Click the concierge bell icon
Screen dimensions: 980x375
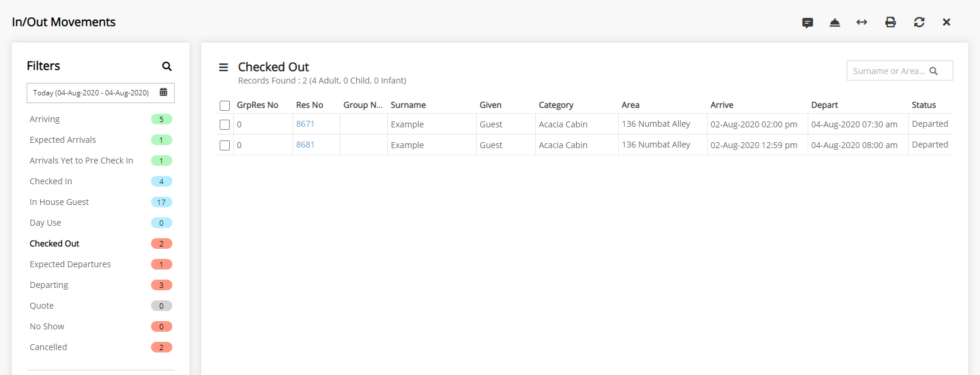tap(834, 23)
